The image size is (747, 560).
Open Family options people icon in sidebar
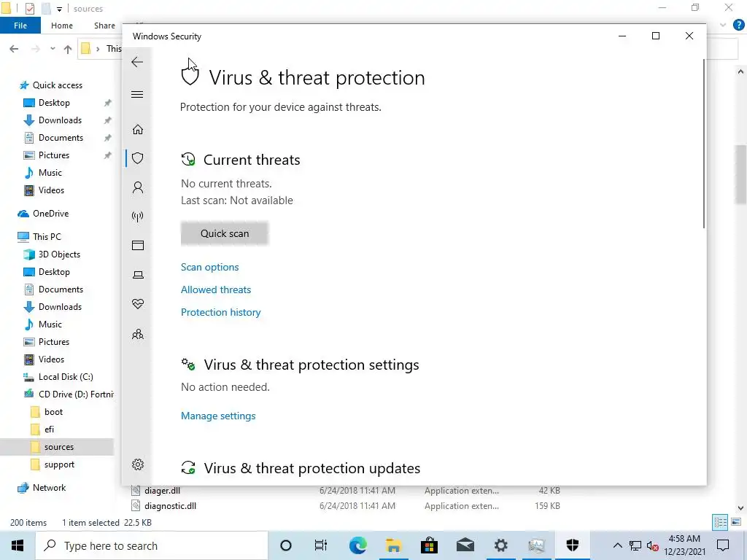point(138,334)
